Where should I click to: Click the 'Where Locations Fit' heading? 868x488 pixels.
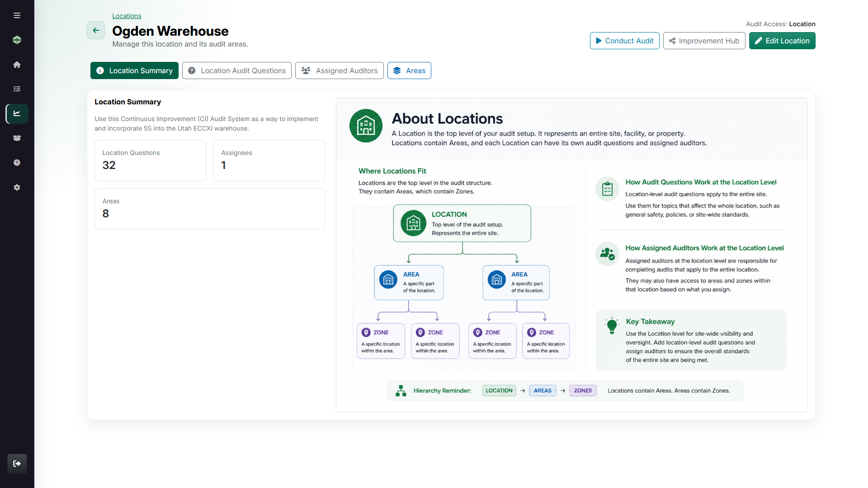392,171
